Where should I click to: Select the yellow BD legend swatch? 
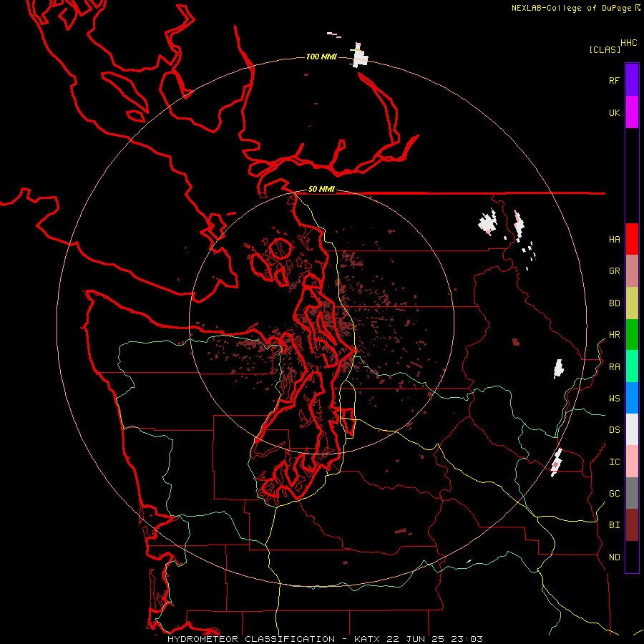632,303
